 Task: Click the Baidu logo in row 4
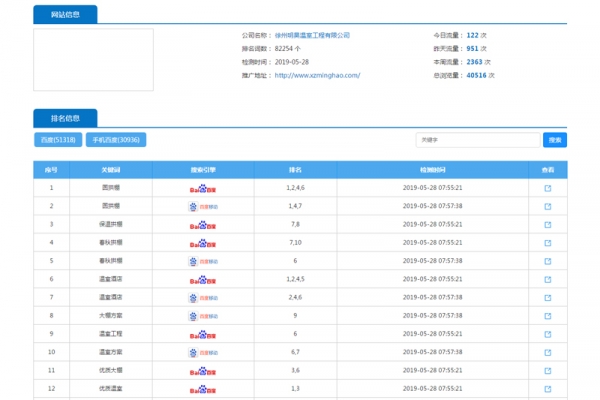tap(203, 243)
